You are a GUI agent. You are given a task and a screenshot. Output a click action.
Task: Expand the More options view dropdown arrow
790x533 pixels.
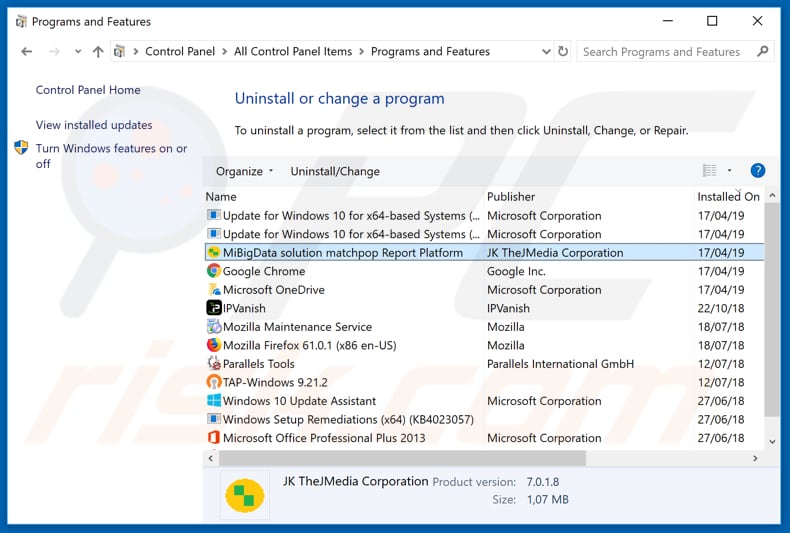[730, 171]
